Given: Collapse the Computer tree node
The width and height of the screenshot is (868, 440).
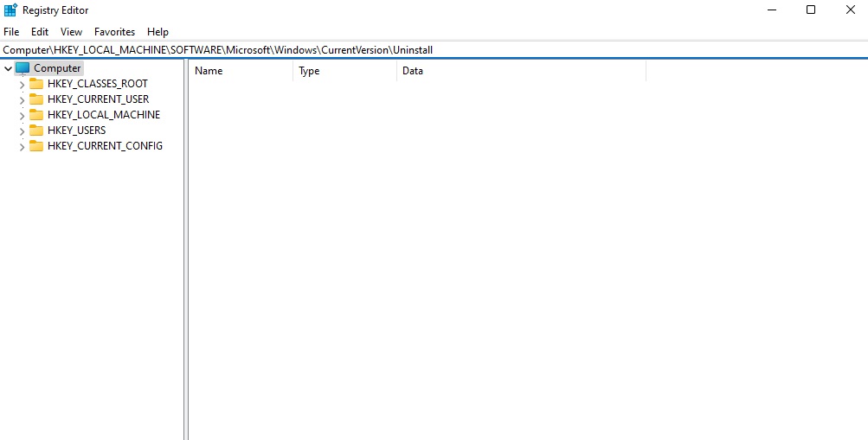Looking at the screenshot, I should click(x=8, y=68).
